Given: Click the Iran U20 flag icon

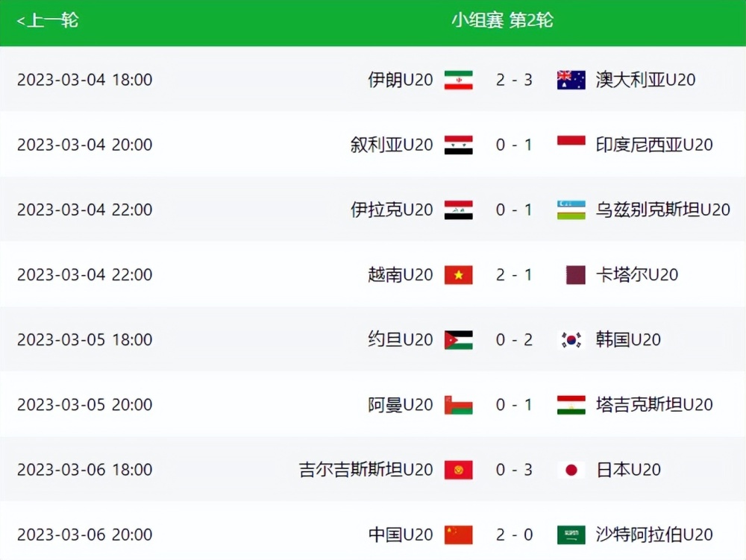Looking at the screenshot, I should coord(458,80).
